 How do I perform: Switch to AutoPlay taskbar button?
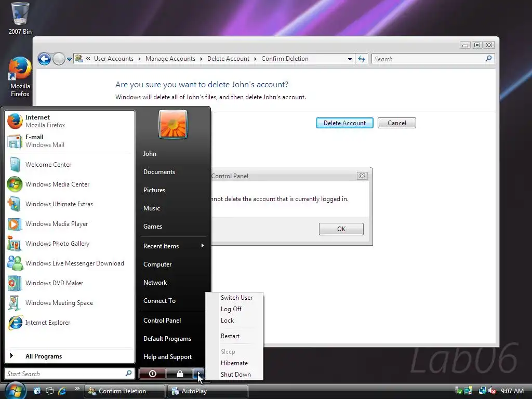tap(208, 391)
